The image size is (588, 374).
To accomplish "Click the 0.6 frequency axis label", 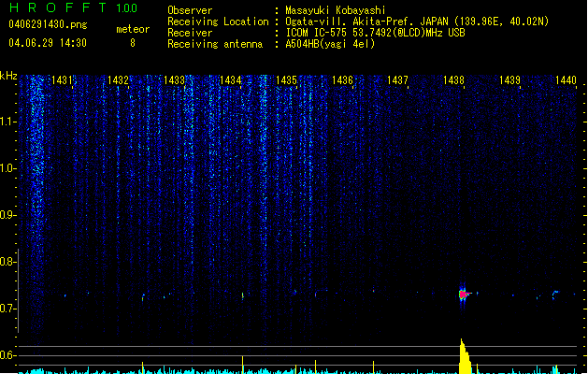I will (x=7, y=355).
